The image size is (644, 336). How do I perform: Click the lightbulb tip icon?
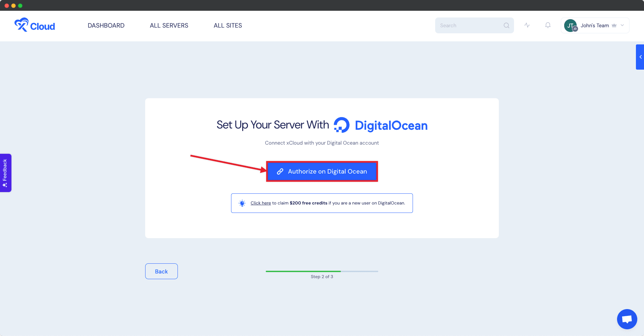[242, 203]
